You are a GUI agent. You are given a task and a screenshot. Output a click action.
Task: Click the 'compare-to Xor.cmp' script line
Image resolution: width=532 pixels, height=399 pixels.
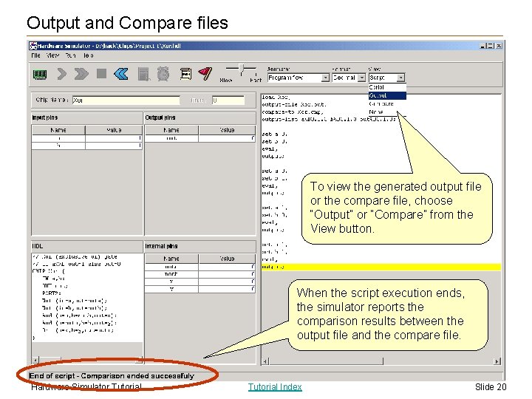click(x=293, y=112)
